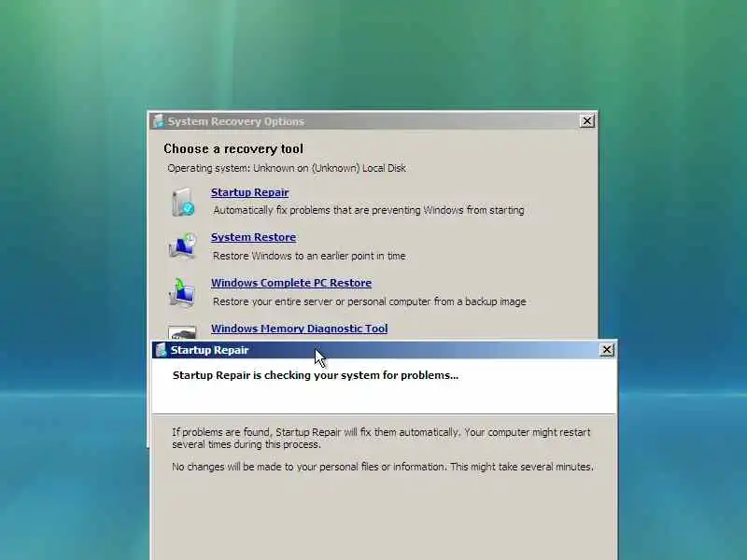Open Windows Memory Diagnostic Tool link
The width and height of the screenshot is (747, 560).
[299, 329]
